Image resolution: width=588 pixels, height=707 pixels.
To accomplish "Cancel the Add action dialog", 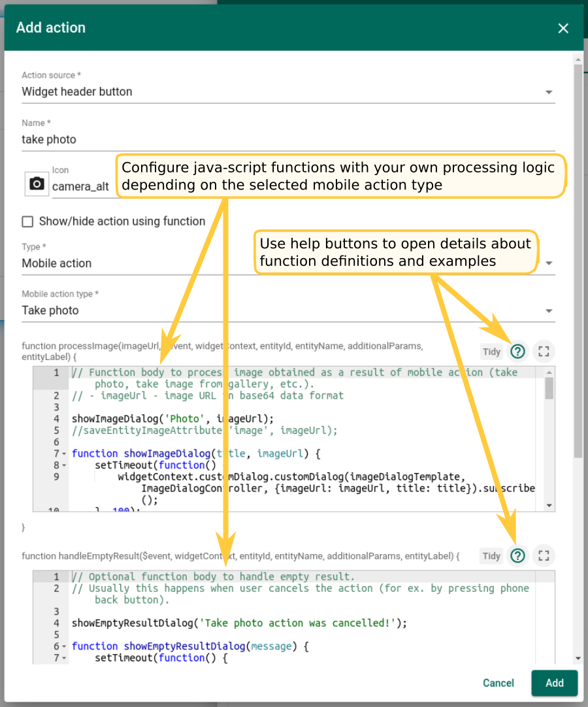I will coord(498,683).
